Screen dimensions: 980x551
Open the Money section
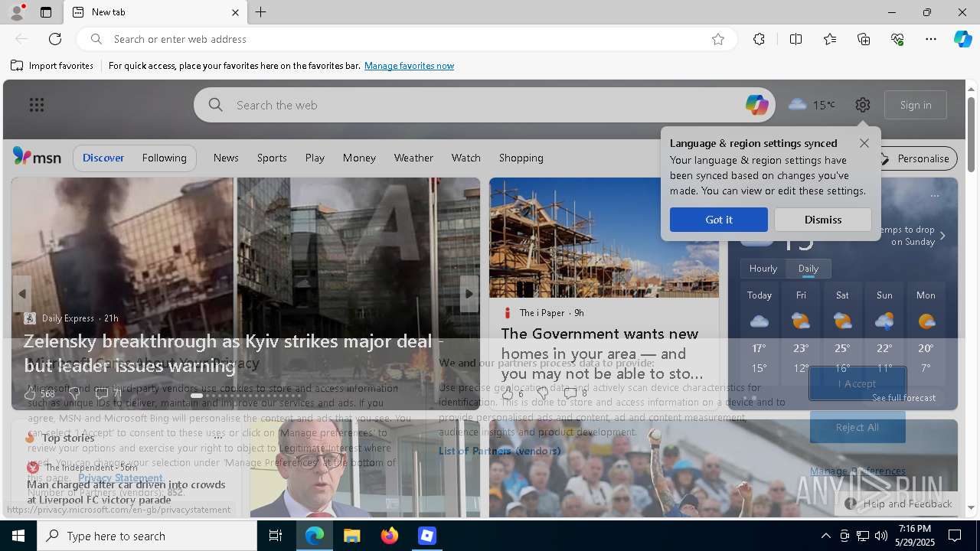point(359,158)
